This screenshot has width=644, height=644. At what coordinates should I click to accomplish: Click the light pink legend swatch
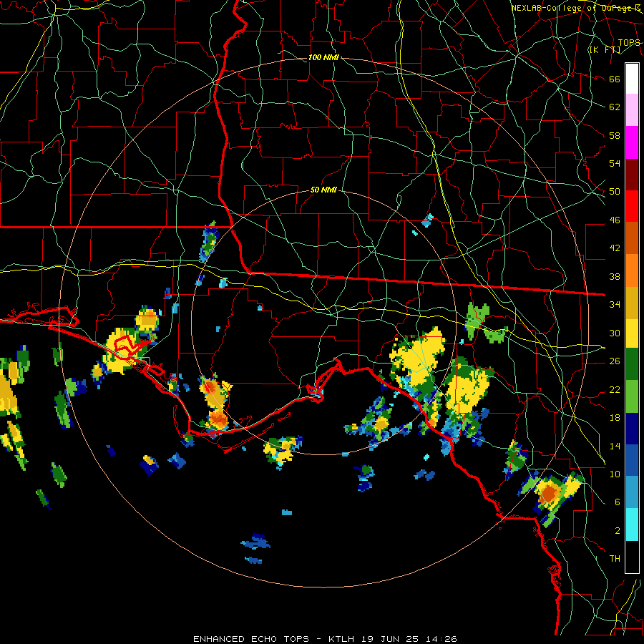click(632, 109)
